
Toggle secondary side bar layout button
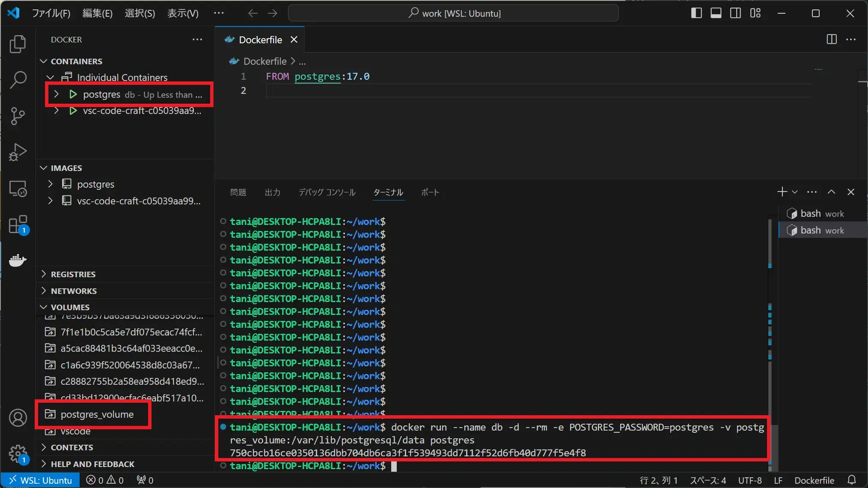coord(736,13)
